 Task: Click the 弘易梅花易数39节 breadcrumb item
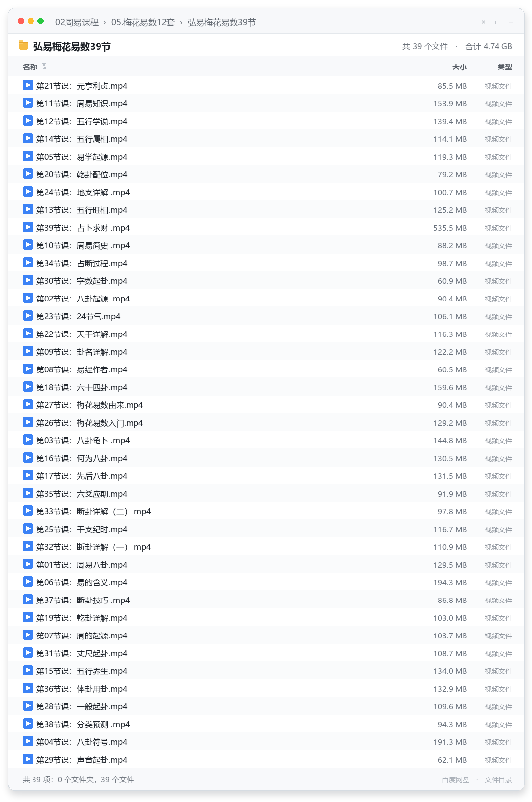tap(222, 22)
